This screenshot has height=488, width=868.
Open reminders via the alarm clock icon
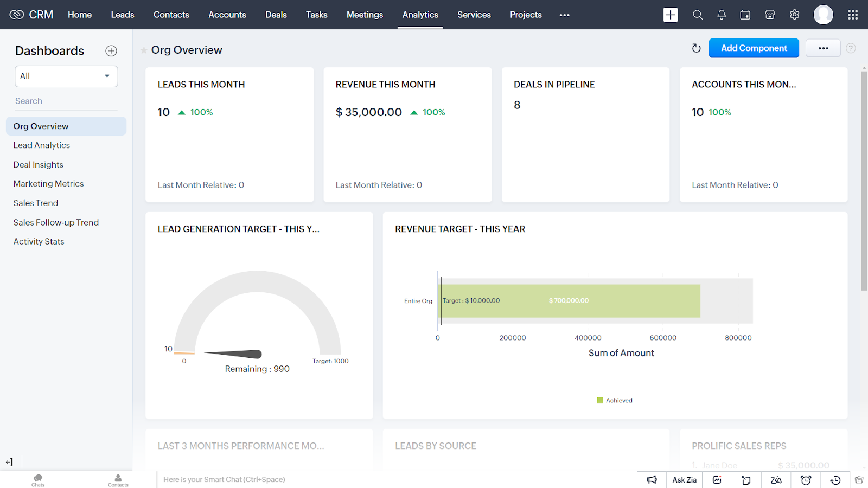pos(806,480)
